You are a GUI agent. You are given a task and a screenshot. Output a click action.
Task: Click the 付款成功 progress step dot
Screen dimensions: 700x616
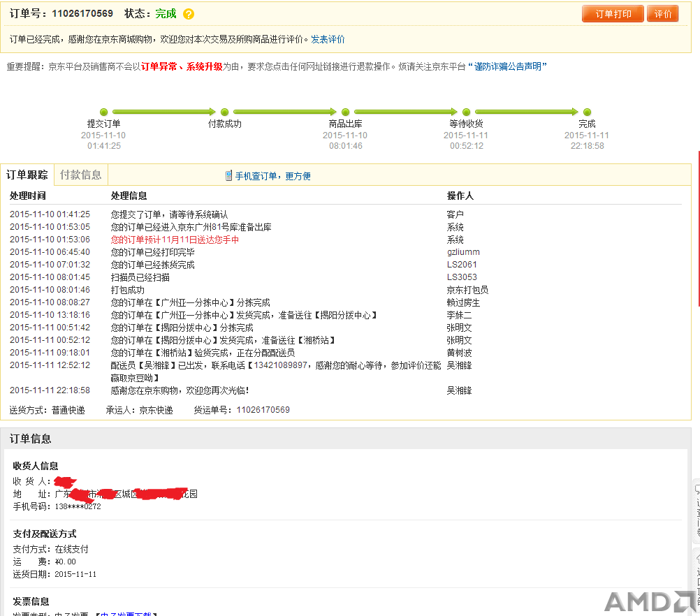224,112
